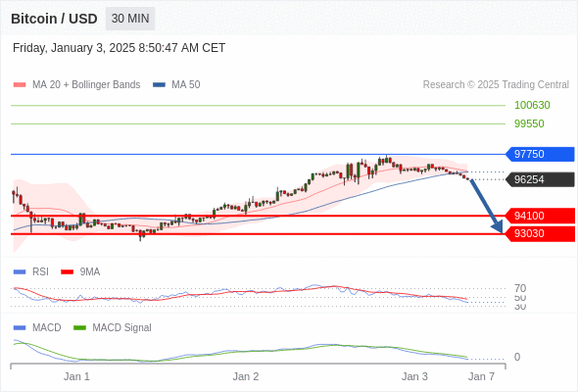Click 'Research © 2025 Trading Central' credit
This screenshot has height=392, width=578.
click(496, 85)
